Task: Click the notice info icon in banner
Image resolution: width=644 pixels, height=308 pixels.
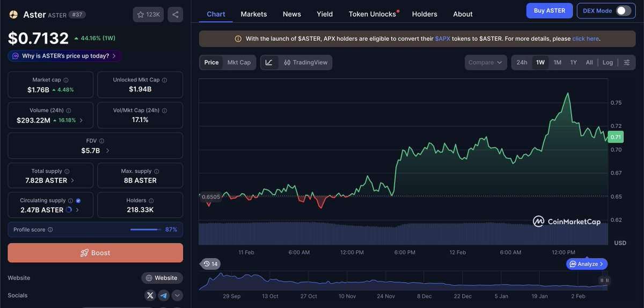Action: point(238,39)
